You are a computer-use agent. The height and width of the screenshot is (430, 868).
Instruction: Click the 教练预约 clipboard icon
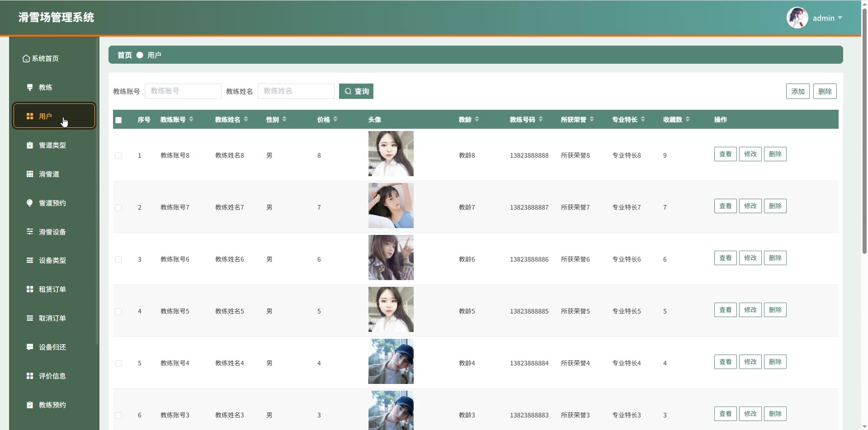(x=30, y=405)
